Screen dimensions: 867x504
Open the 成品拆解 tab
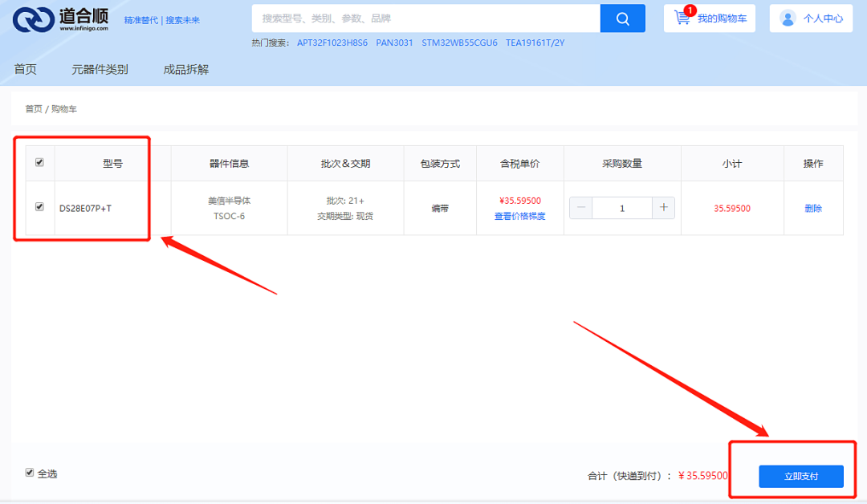coord(185,69)
